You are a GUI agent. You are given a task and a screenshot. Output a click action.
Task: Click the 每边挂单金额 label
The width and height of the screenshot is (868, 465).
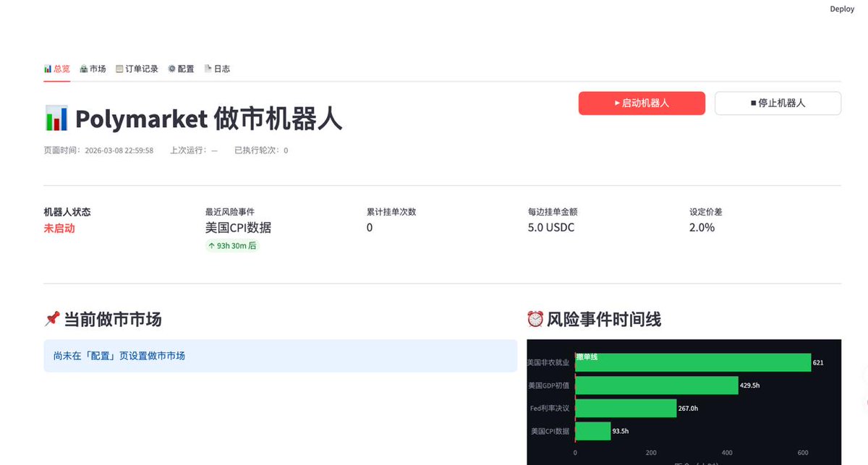[553, 212]
